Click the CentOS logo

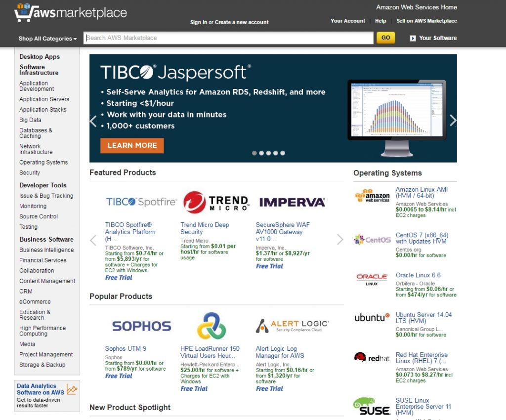(x=372, y=240)
